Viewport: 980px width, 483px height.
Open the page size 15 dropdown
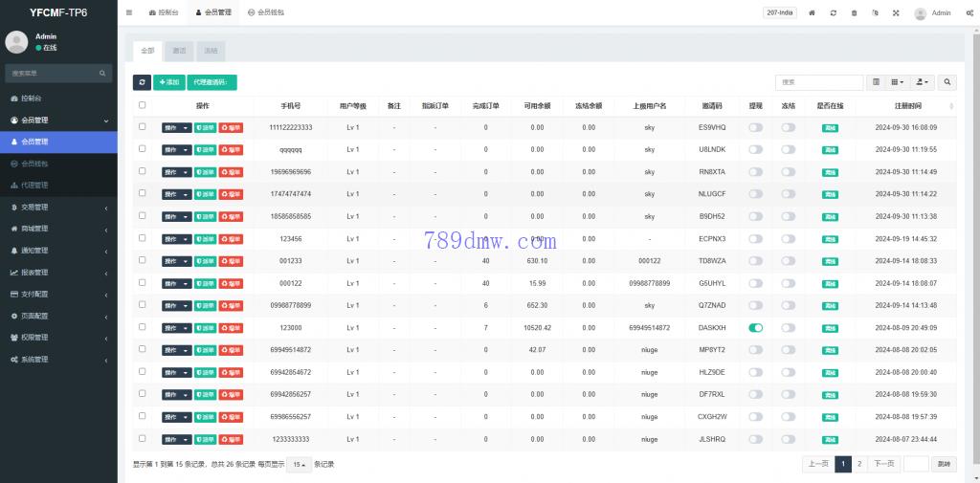(299, 464)
